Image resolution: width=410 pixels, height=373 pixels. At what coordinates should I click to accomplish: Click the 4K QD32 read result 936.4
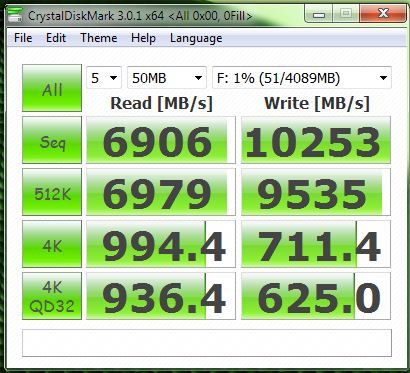coord(161,296)
